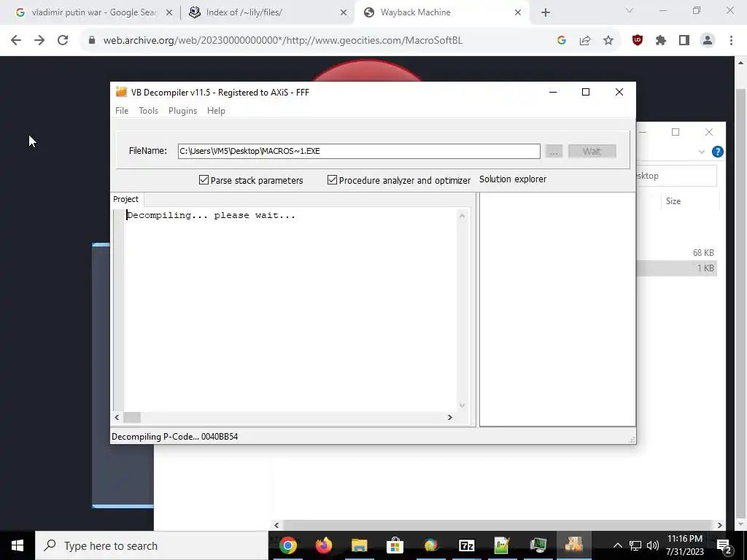The width and height of the screenshot is (747, 560).
Task: Toggle Chrome side panel icon
Action: (684, 41)
